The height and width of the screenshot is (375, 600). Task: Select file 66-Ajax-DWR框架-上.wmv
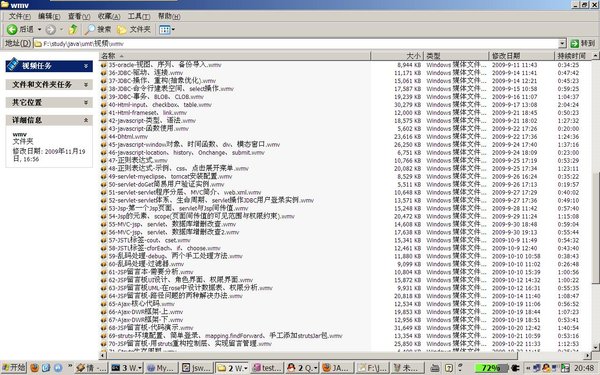(x=146, y=312)
